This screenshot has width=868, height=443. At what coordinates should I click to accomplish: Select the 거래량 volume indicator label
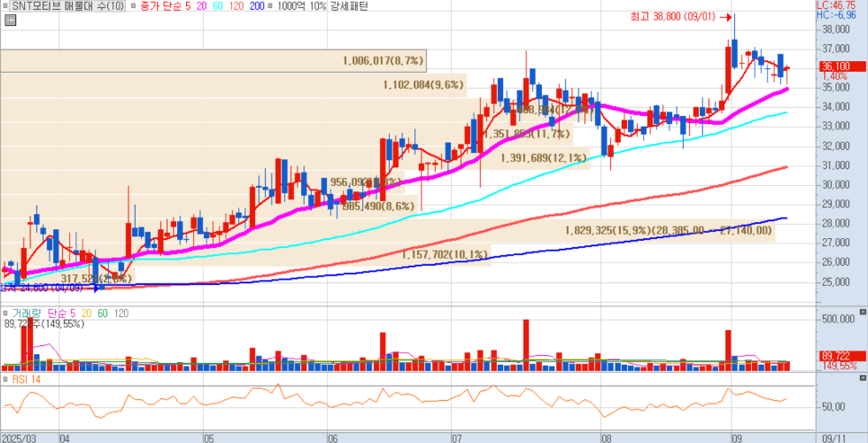[x=27, y=314]
